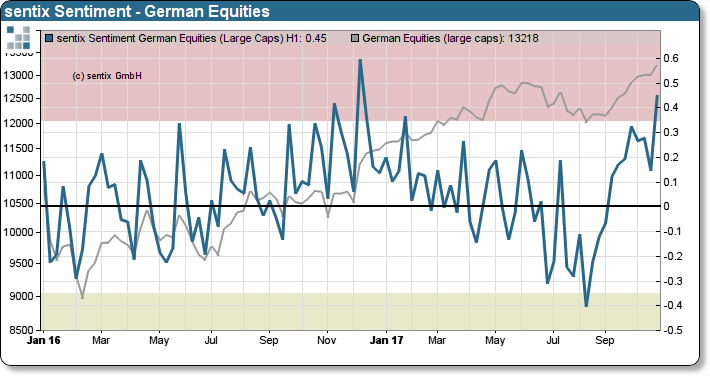
Task: Click the gray German Equities legend swatch
Action: 355,38
